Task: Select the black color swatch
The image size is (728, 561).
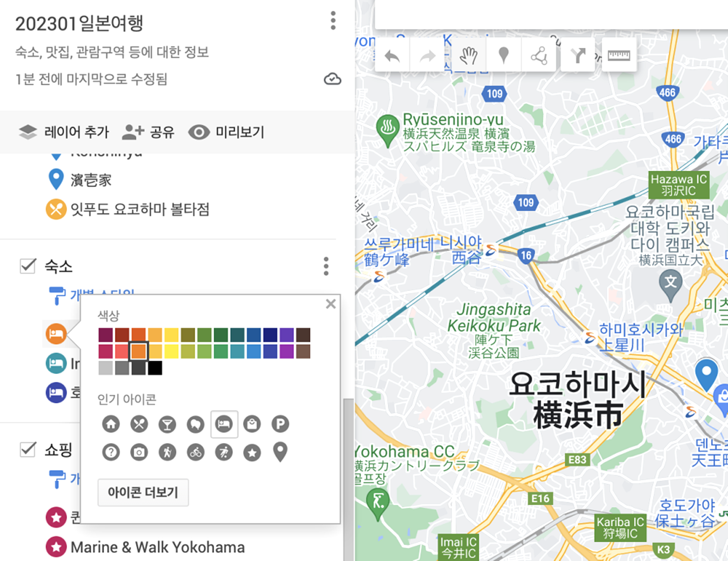Action: pos(155,368)
